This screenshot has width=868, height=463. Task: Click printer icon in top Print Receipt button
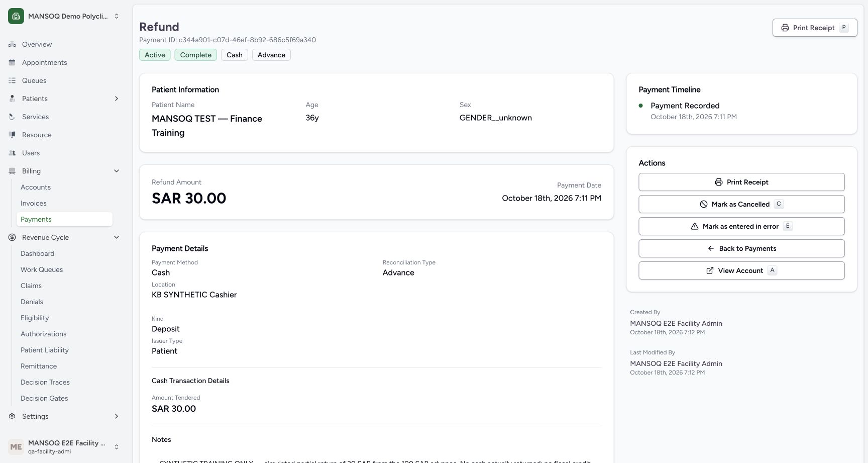pyautogui.click(x=785, y=28)
